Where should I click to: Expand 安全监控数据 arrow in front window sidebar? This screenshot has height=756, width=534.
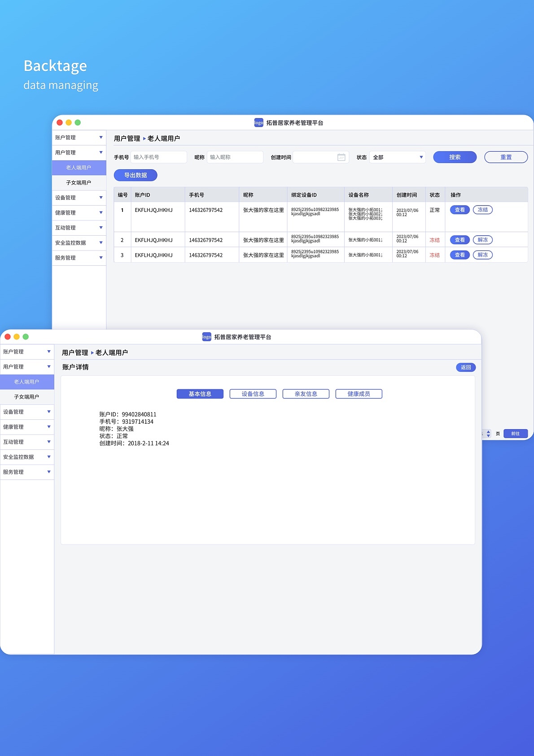49,457
